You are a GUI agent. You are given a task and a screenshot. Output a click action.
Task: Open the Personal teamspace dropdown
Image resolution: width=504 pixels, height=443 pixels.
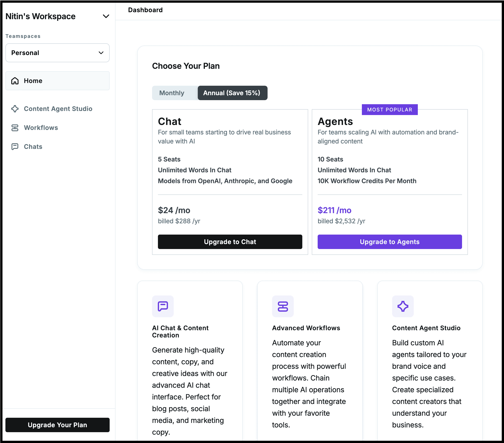pyautogui.click(x=57, y=53)
